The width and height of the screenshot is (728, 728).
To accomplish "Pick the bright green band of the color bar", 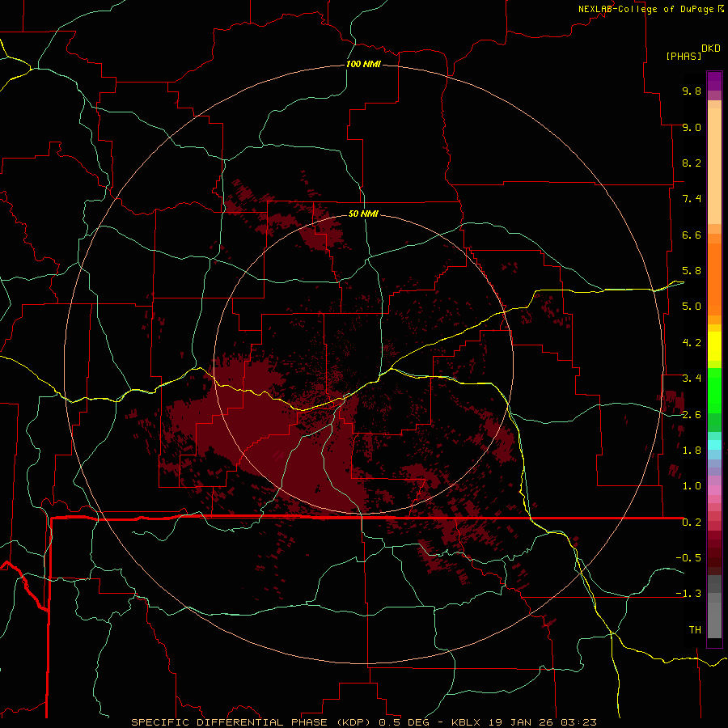I will click(x=714, y=390).
